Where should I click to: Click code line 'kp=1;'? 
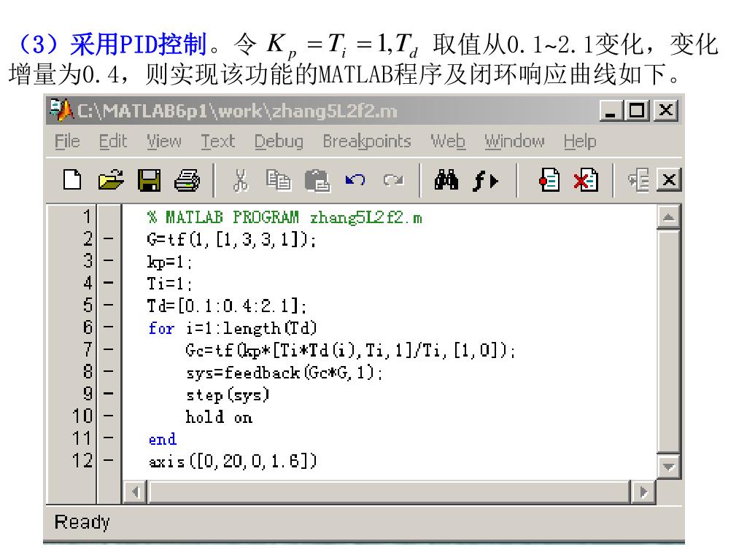pos(169,262)
